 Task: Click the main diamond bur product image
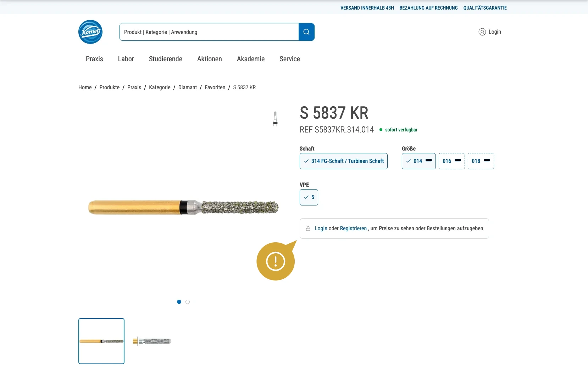183,207
